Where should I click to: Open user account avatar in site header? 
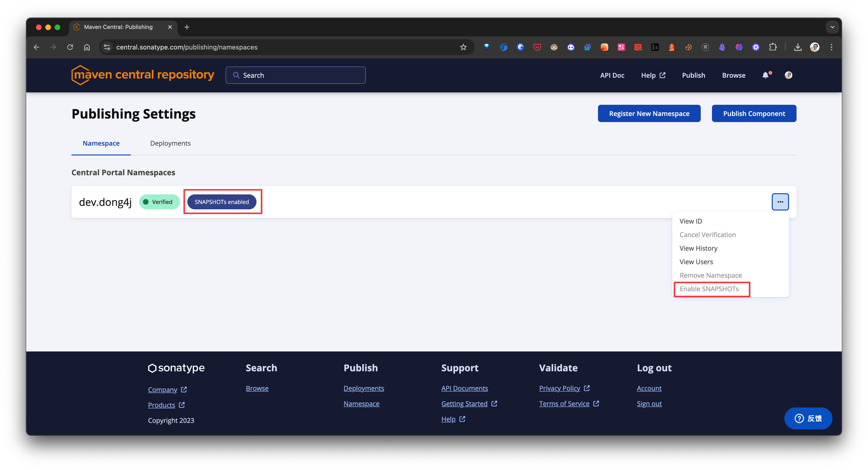[788, 75]
